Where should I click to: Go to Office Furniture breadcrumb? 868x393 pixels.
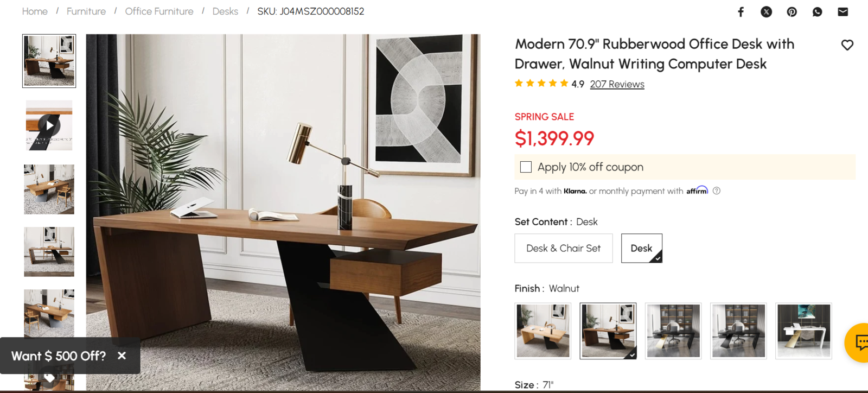159,11
